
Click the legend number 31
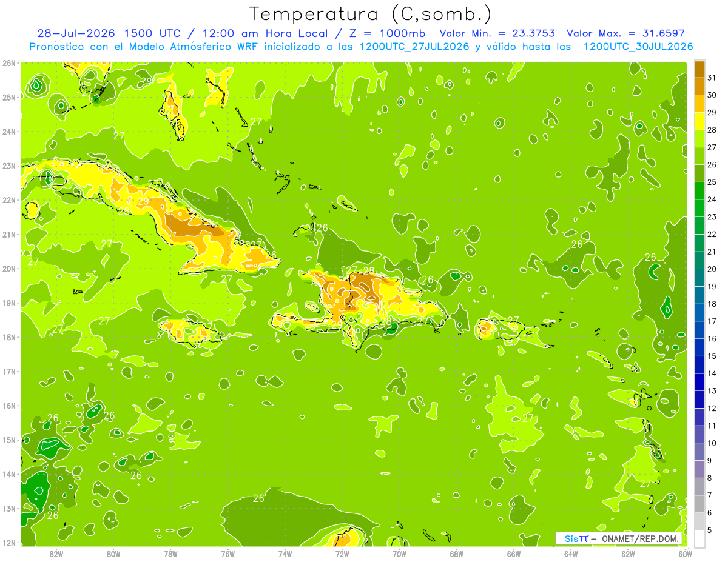[712, 78]
